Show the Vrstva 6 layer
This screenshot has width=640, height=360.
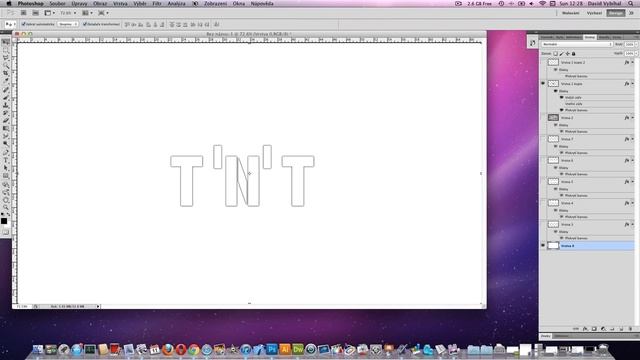click(x=543, y=160)
